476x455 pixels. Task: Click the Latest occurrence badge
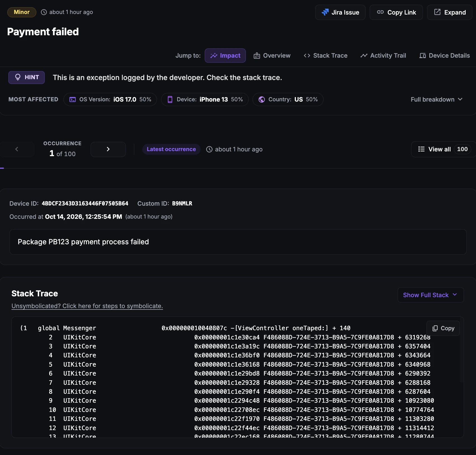click(x=171, y=149)
